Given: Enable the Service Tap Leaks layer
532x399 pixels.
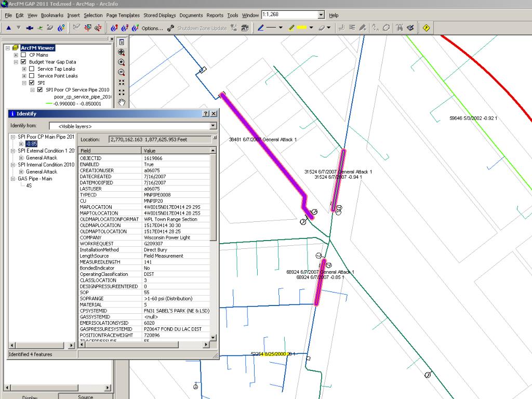Looking at the screenshot, I should pyautogui.click(x=32, y=69).
